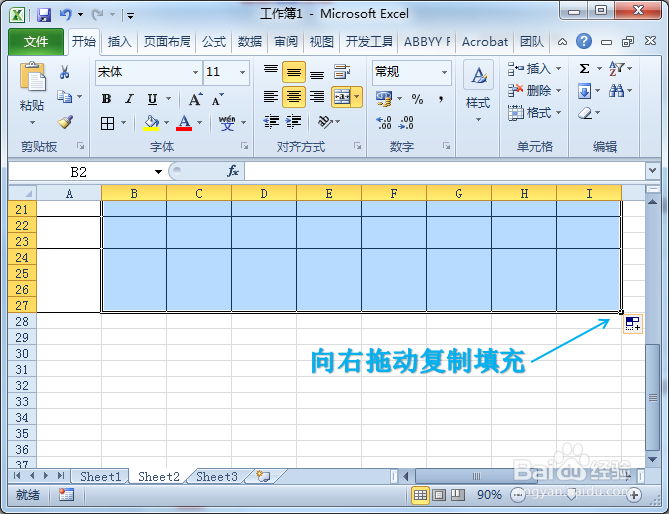Click the Insert Function fx icon
Viewport: 669px width, 514px height.
[233, 171]
